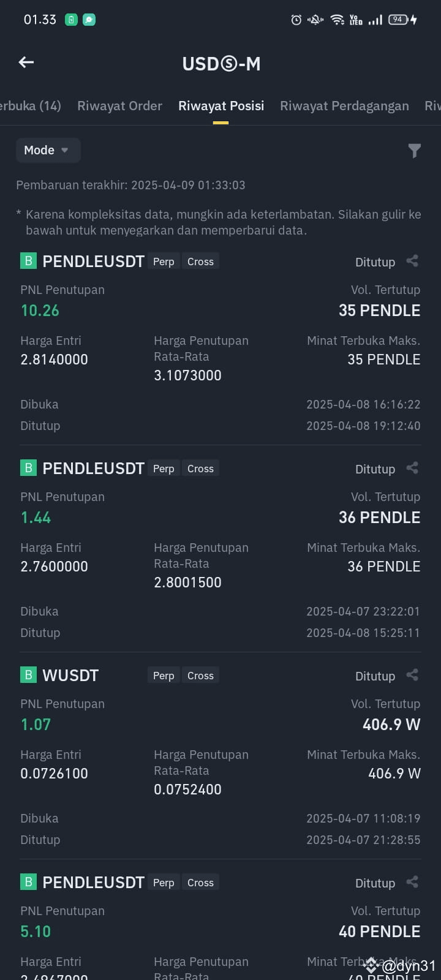Screen dimensions: 441x980
Task: Expand the Mode dropdown
Action: coord(48,150)
